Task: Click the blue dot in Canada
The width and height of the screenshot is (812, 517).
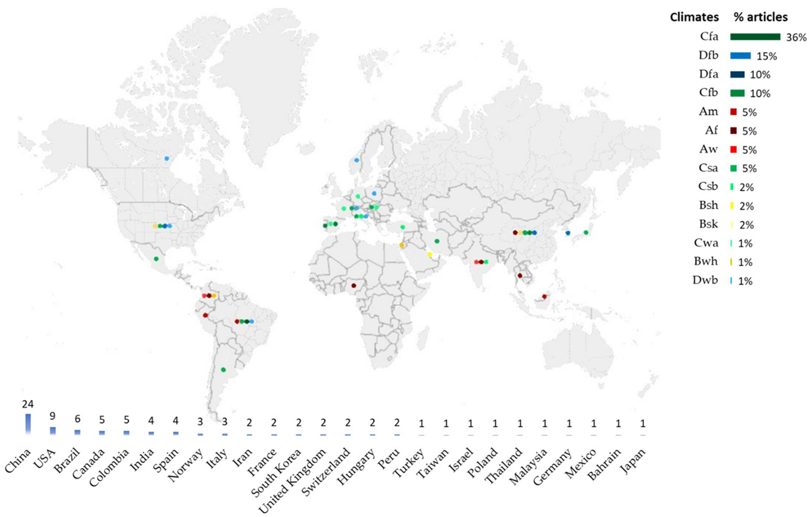Action: point(166,158)
